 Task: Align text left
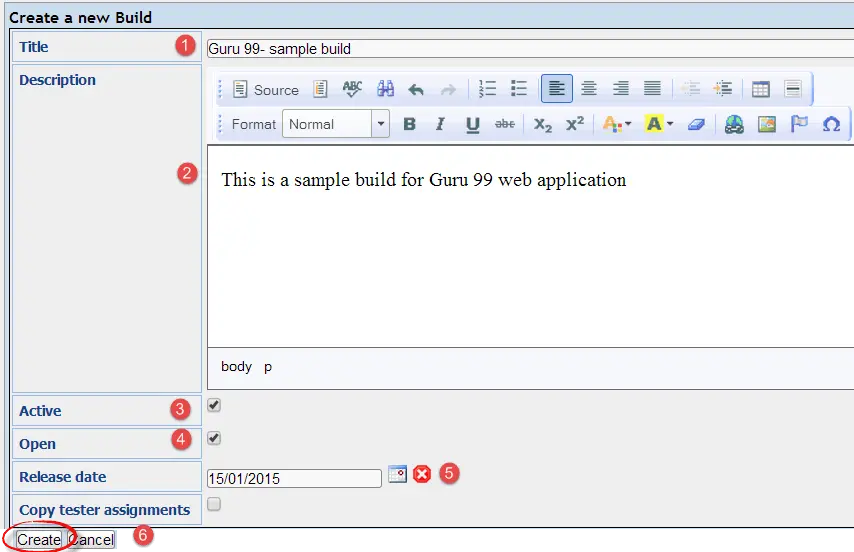pyautogui.click(x=557, y=89)
